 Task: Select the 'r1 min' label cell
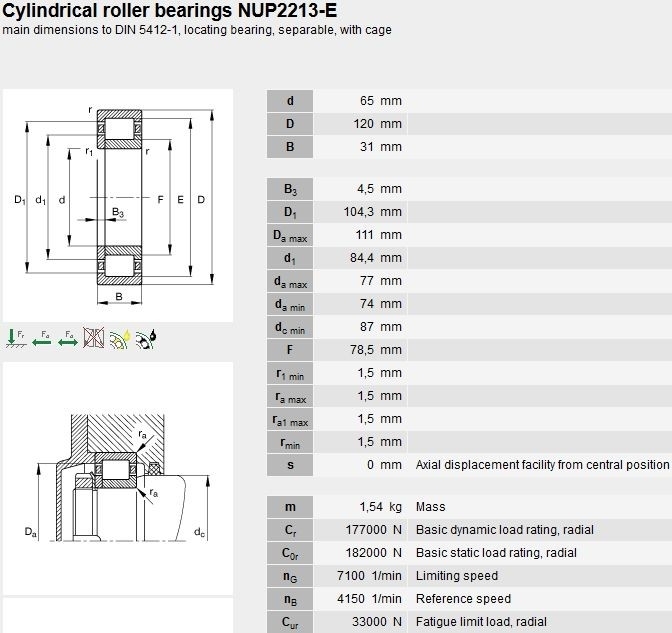click(x=290, y=373)
